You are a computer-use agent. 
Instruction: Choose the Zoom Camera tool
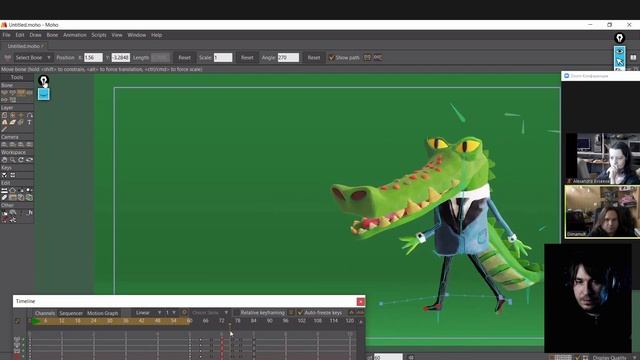coord(13,144)
